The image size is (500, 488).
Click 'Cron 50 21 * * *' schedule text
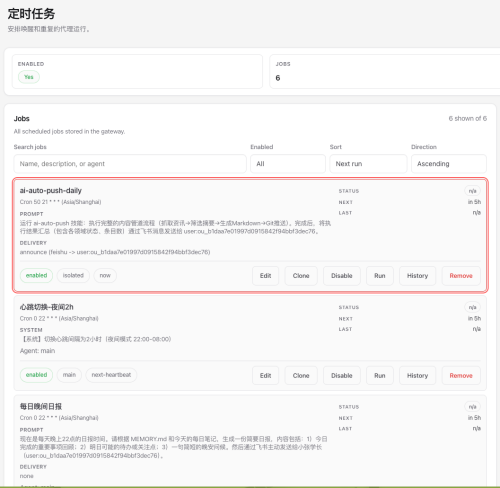(40, 202)
